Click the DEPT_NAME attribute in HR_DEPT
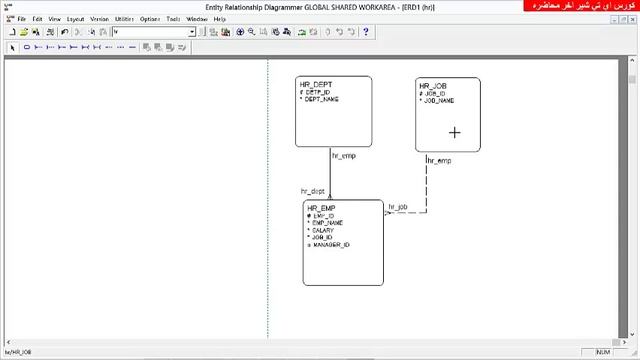This screenshot has height=360, width=640. click(322, 100)
